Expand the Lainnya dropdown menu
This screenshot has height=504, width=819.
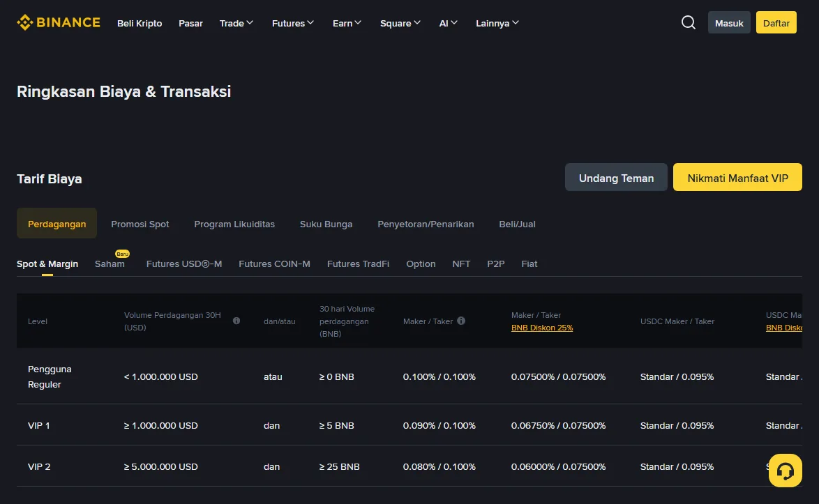pyautogui.click(x=497, y=23)
